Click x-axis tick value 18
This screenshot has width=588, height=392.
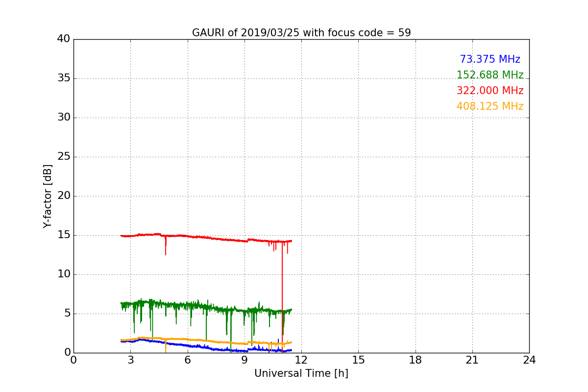click(x=416, y=360)
